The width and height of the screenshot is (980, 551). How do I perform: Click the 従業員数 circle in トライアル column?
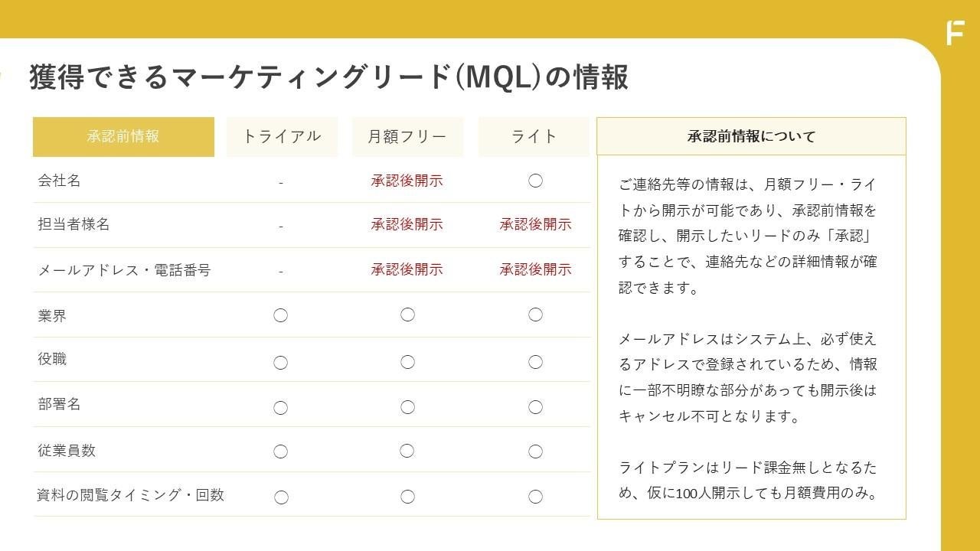pyautogui.click(x=281, y=452)
